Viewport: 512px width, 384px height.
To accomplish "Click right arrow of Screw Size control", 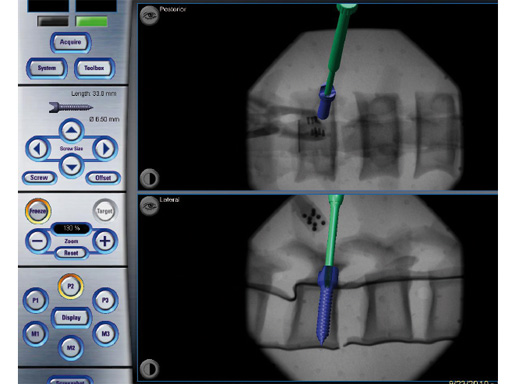I will coord(105,148).
